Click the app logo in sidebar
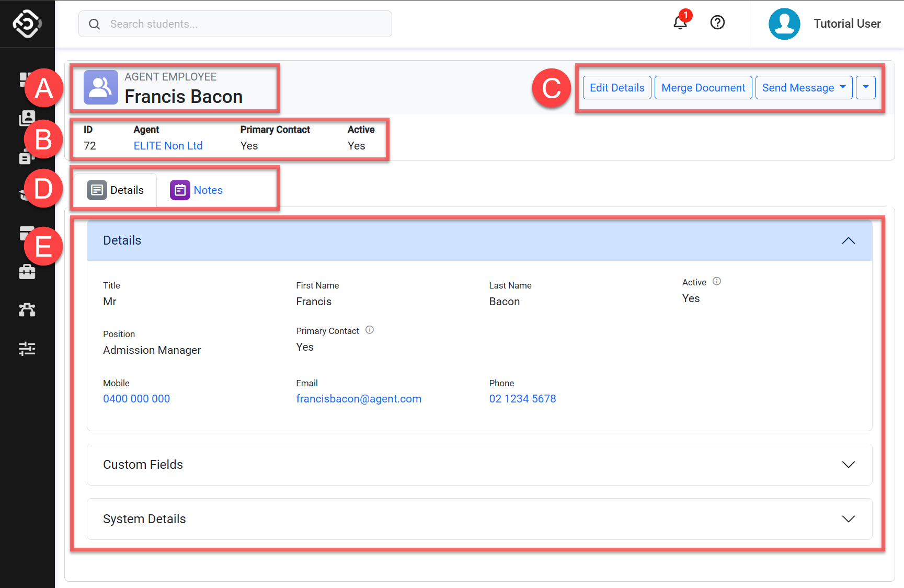Image resolution: width=904 pixels, height=588 pixels. coord(27,24)
